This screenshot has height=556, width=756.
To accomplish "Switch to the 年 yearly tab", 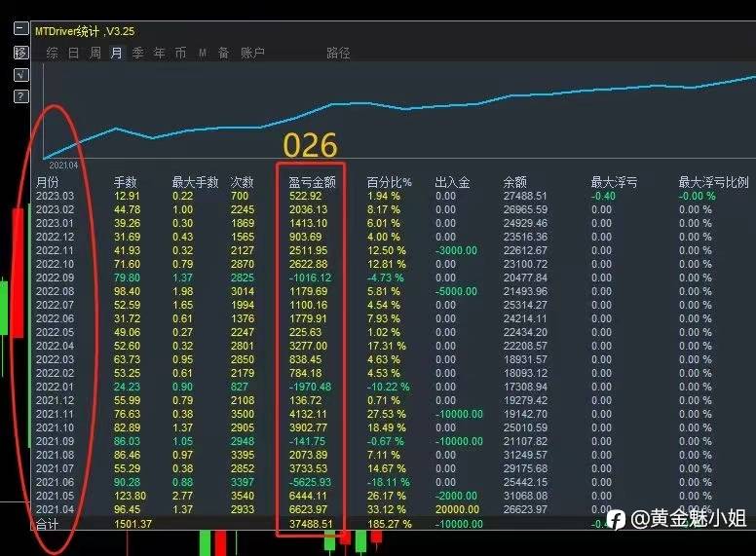I will (159, 53).
